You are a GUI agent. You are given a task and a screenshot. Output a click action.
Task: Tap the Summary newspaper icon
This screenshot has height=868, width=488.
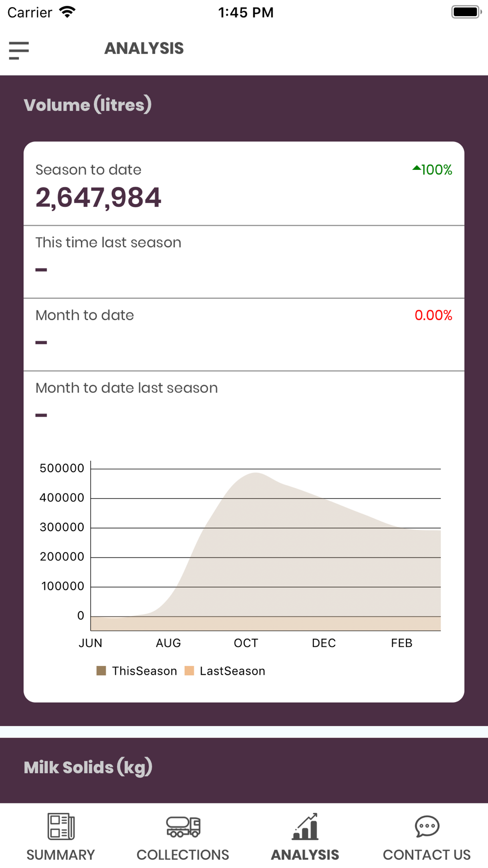click(61, 827)
